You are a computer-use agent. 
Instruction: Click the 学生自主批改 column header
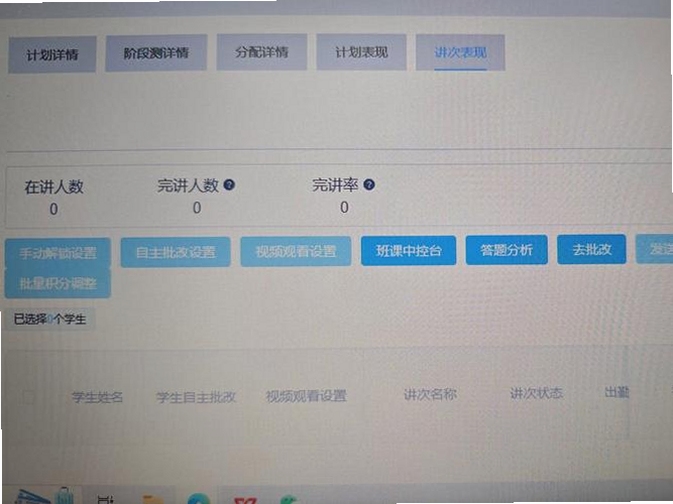coord(196,397)
